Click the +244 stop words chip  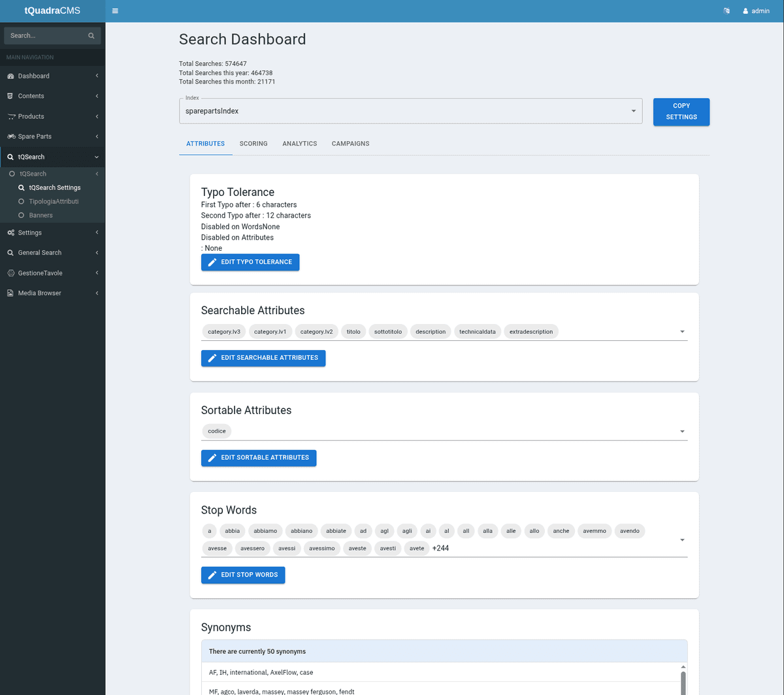click(440, 548)
